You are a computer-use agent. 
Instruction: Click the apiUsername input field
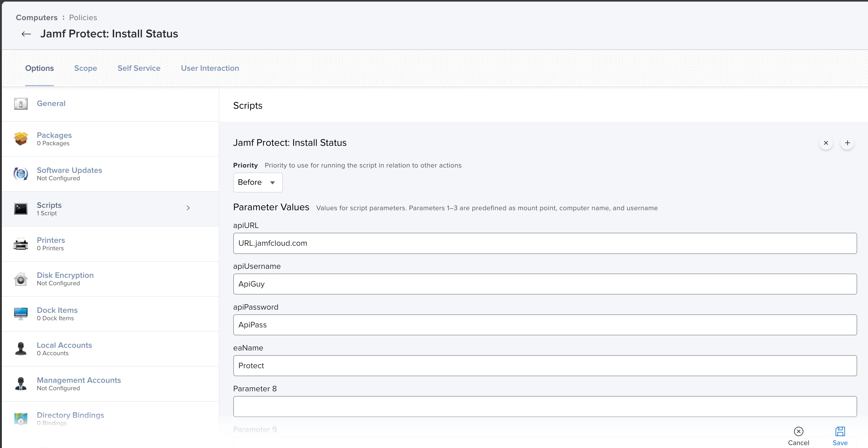pos(545,284)
